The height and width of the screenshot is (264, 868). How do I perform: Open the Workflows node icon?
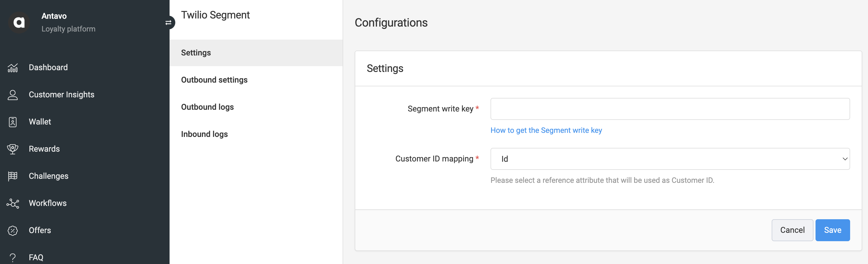(12, 203)
